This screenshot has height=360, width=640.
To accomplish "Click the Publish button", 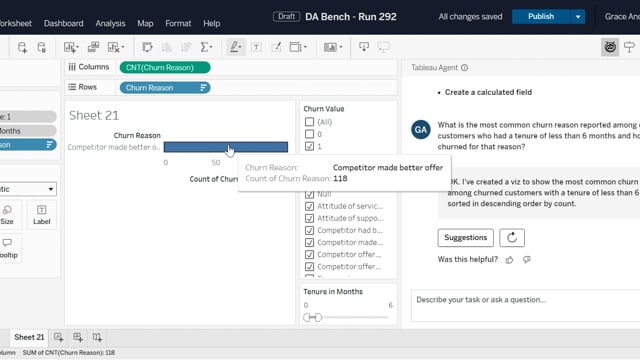I will click(x=541, y=17).
